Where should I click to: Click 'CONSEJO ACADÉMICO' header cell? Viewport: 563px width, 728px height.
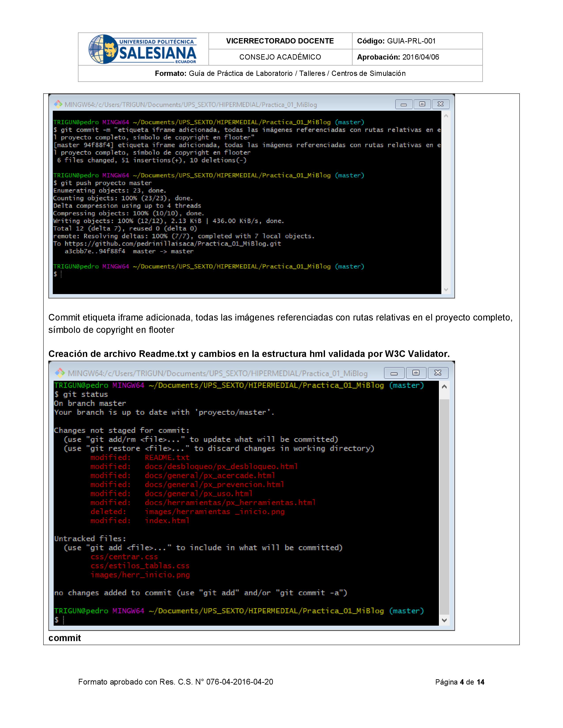(280, 57)
